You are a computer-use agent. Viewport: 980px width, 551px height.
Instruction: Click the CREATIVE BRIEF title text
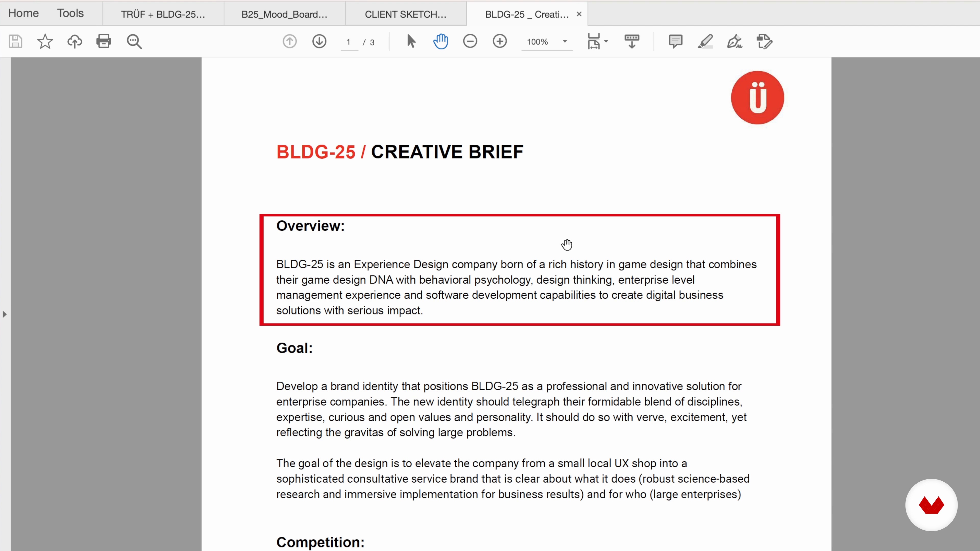tap(447, 152)
